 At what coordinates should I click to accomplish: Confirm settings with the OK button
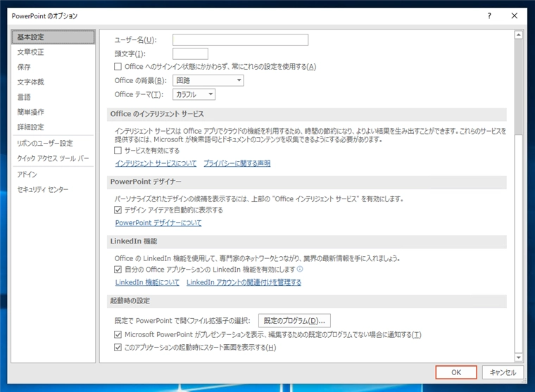point(456,372)
